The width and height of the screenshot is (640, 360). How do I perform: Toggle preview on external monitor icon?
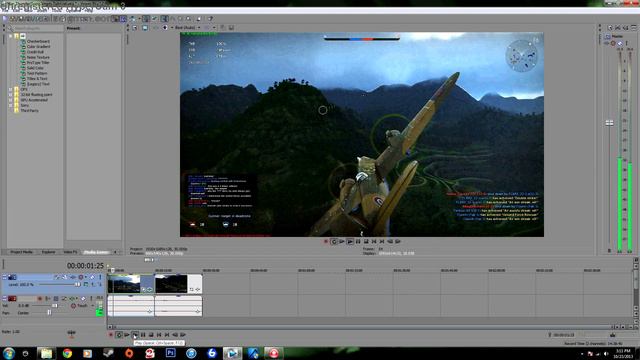click(145, 28)
